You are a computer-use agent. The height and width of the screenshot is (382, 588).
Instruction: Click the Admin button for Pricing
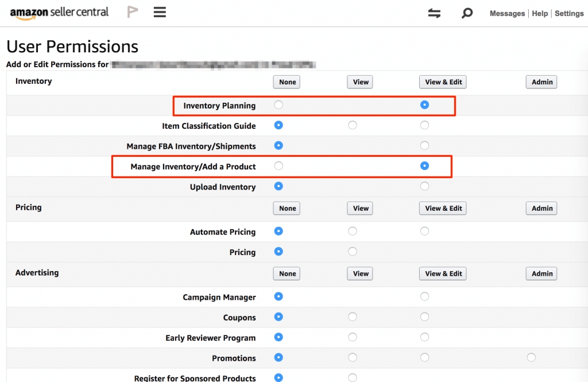(x=541, y=208)
